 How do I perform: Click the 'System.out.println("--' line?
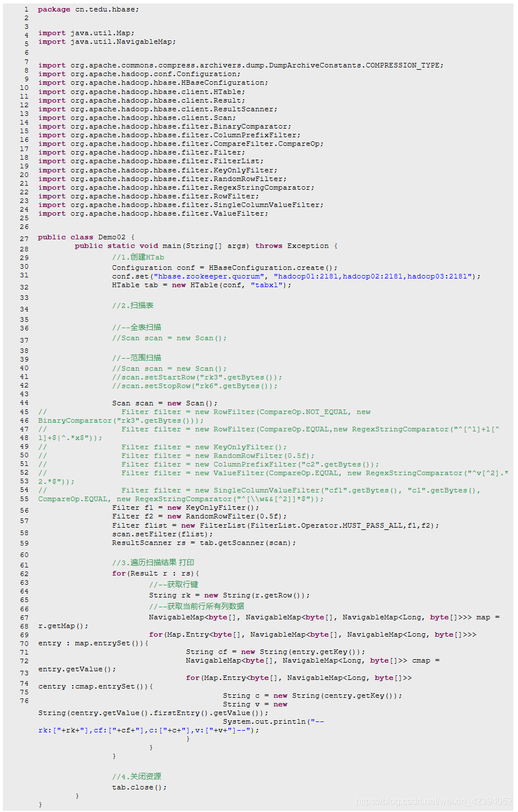tap(273, 721)
